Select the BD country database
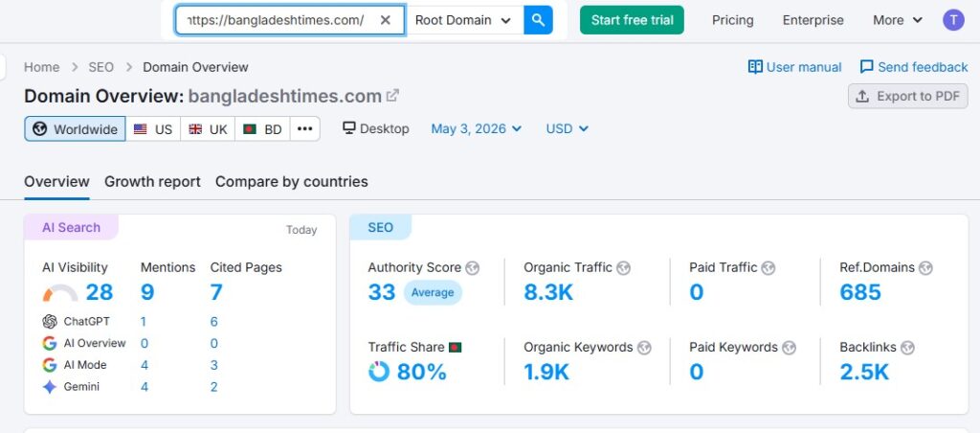The height and width of the screenshot is (433, 980). 262,129
